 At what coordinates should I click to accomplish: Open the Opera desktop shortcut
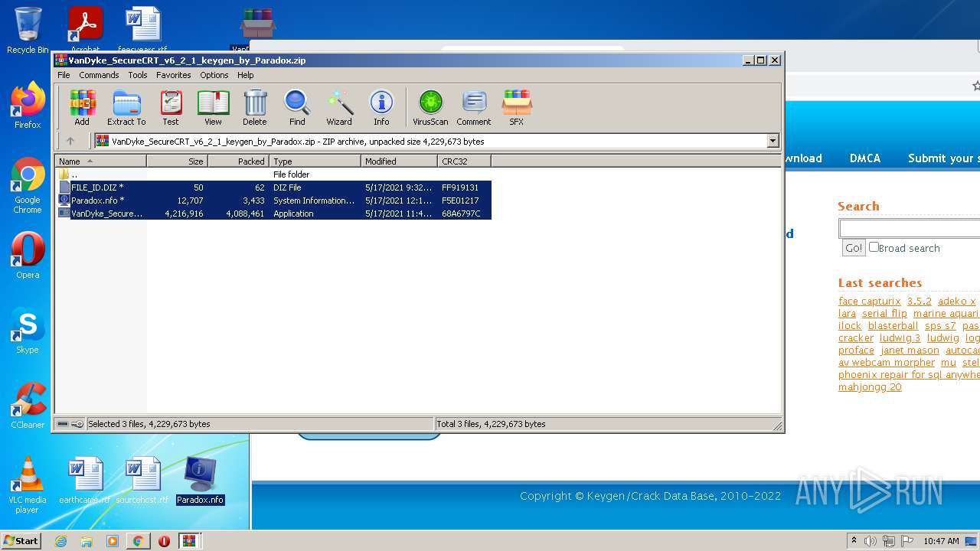[28, 256]
